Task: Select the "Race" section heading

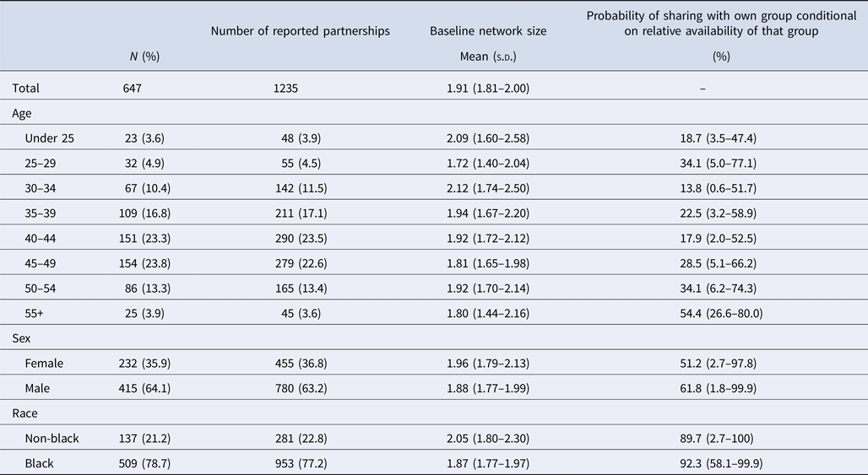Action: [25, 415]
